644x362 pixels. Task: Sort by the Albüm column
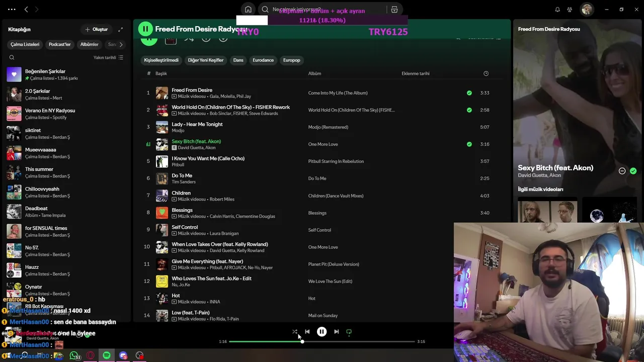[314, 73]
